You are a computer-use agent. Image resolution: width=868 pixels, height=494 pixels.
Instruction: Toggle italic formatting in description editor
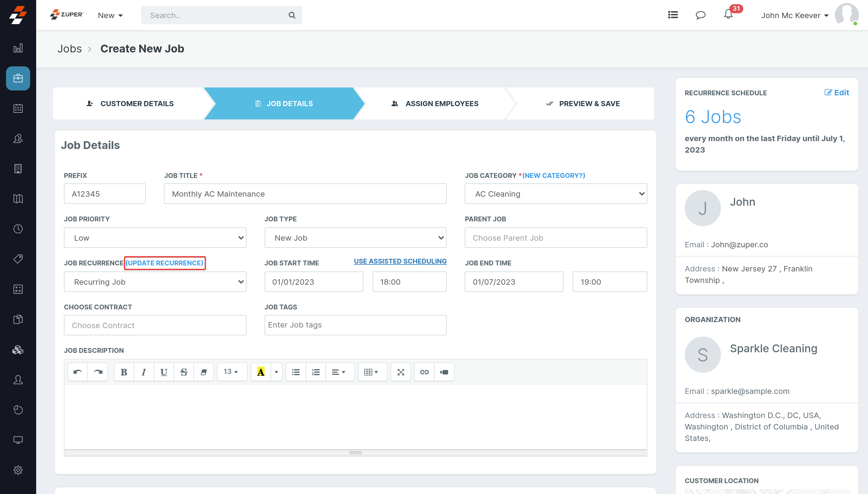pos(144,372)
